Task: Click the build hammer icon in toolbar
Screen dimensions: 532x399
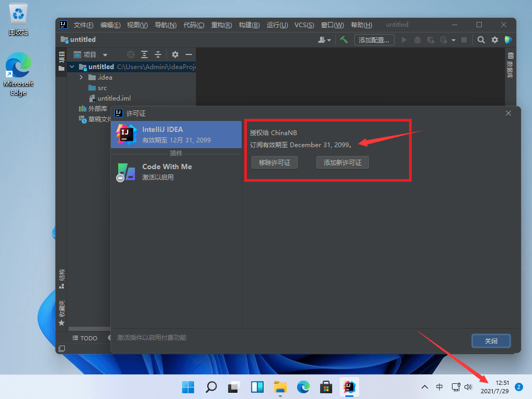Action: pyautogui.click(x=344, y=40)
